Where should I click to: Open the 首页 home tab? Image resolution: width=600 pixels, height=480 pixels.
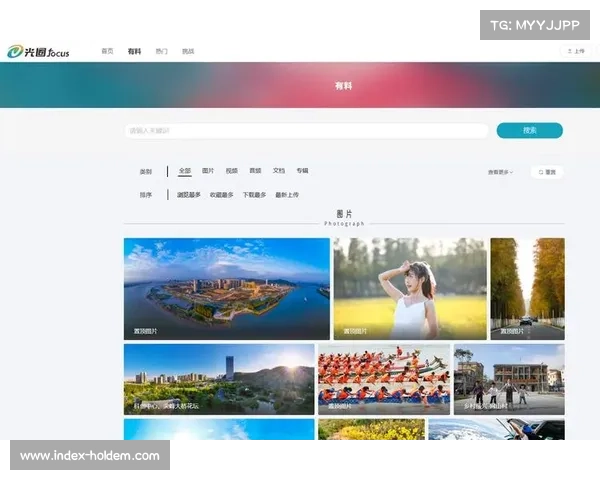tap(108, 51)
